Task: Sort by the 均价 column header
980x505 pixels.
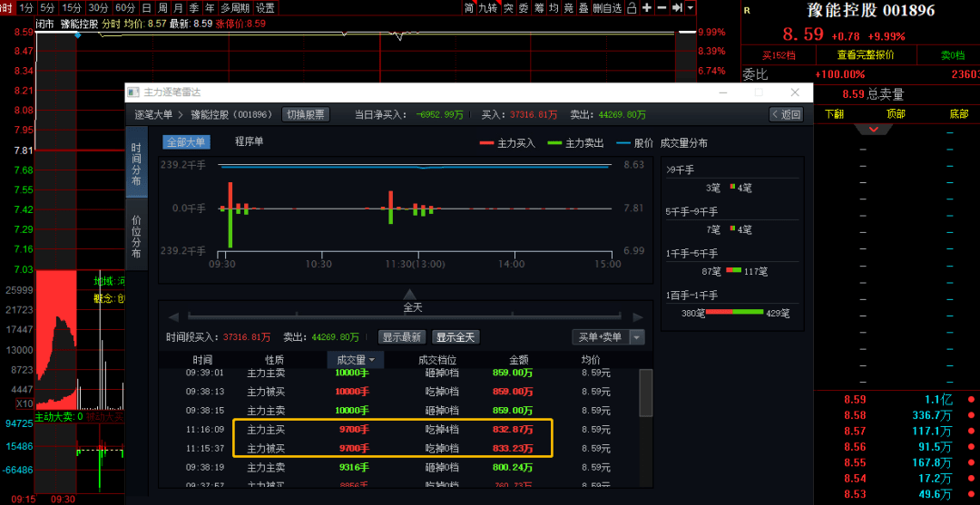Action: (591, 360)
